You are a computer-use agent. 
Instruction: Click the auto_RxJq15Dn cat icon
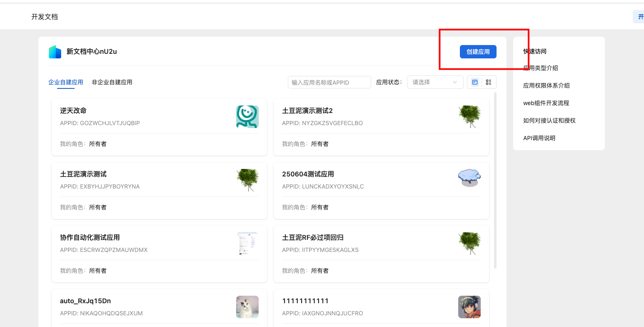point(247,307)
